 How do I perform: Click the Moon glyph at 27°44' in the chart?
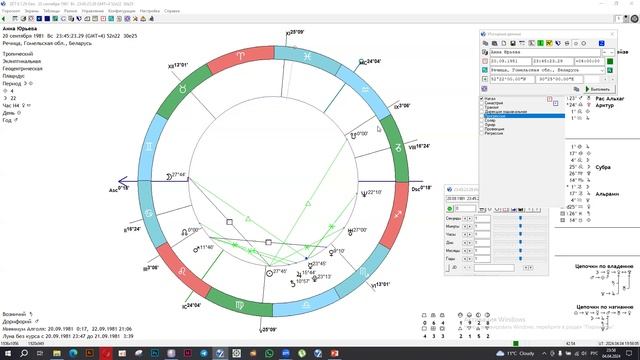tap(169, 176)
